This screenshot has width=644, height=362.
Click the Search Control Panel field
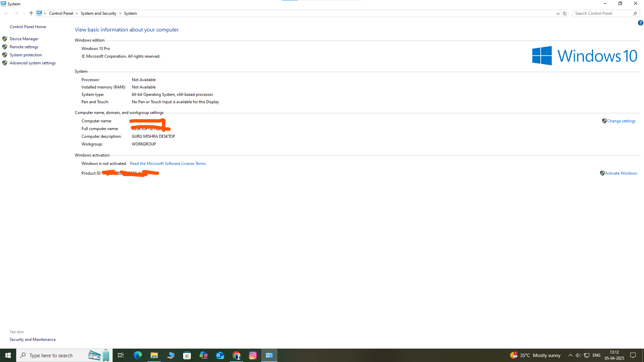click(x=602, y=13)
